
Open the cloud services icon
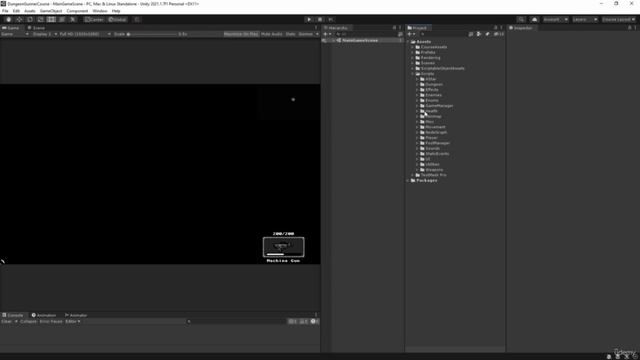click(534, 20)
